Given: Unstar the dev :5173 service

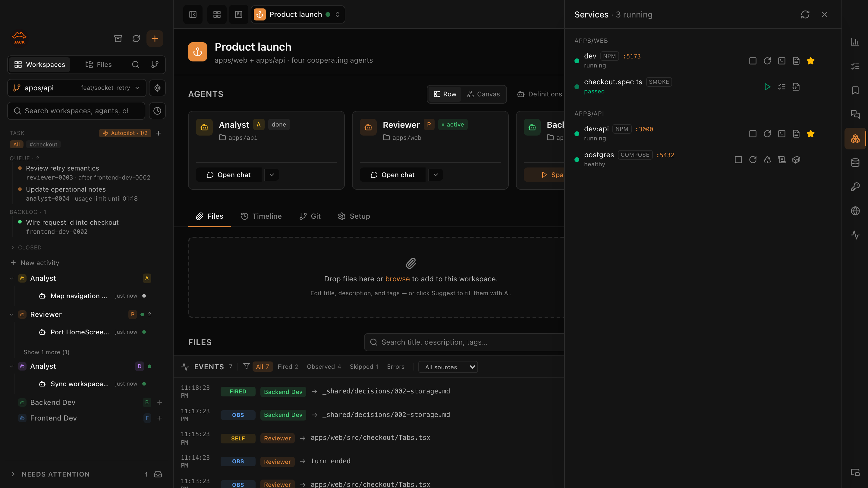Looking at the screenshot, I should (810, 61).
